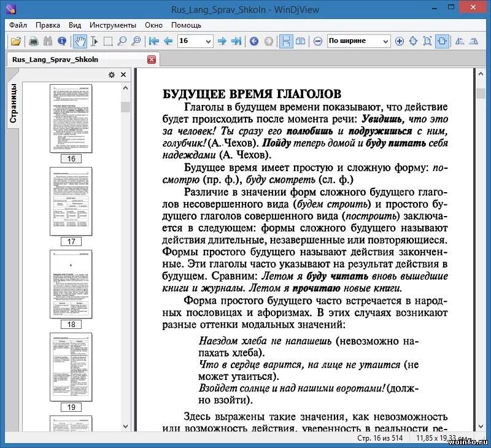The image size is (491, 448).
Task: Open thumbnails panel gear settings
Action: pyautogui.click(x=112, y=75)
